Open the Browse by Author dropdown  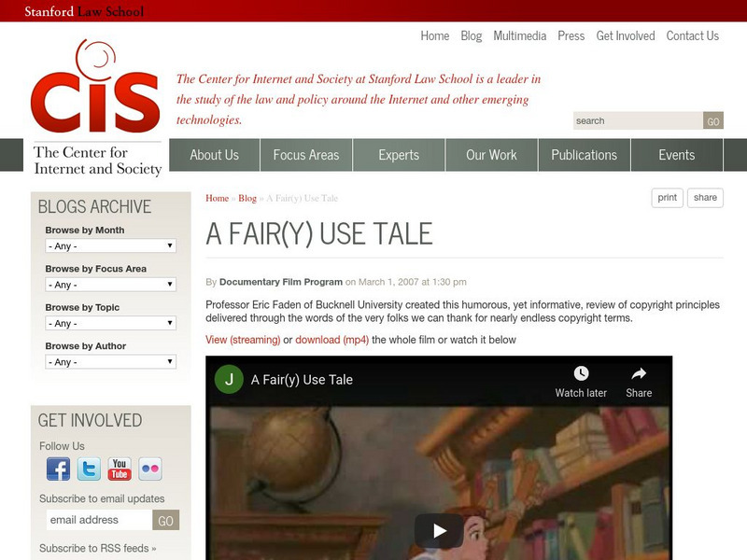click(110, 361)
